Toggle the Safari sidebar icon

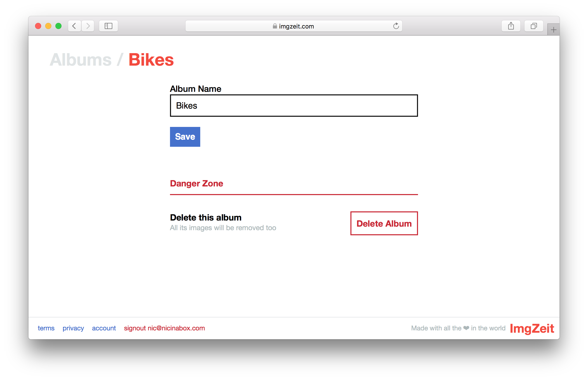[109, 26]
